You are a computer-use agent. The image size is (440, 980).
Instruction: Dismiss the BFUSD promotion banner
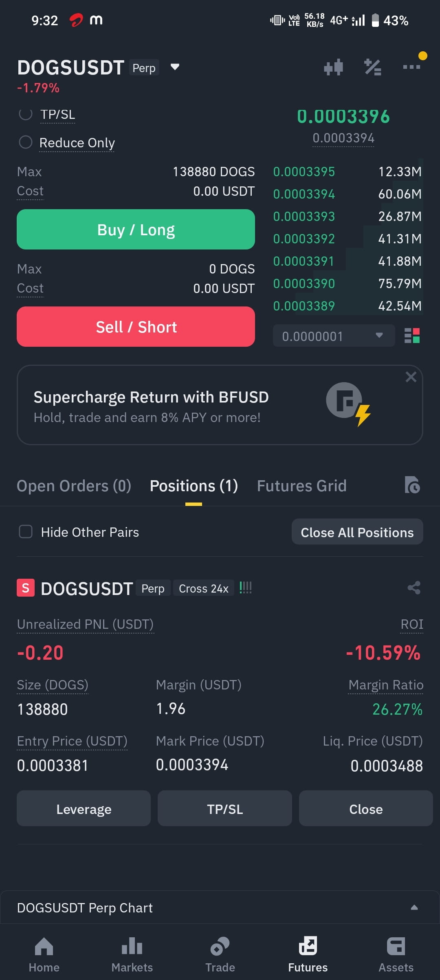[411, 377]
